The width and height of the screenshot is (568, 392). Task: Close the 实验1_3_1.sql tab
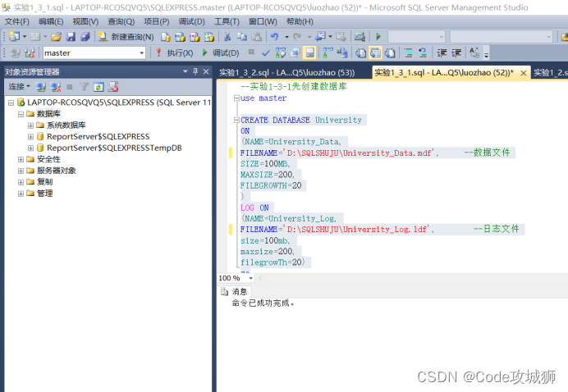point(524,73)
